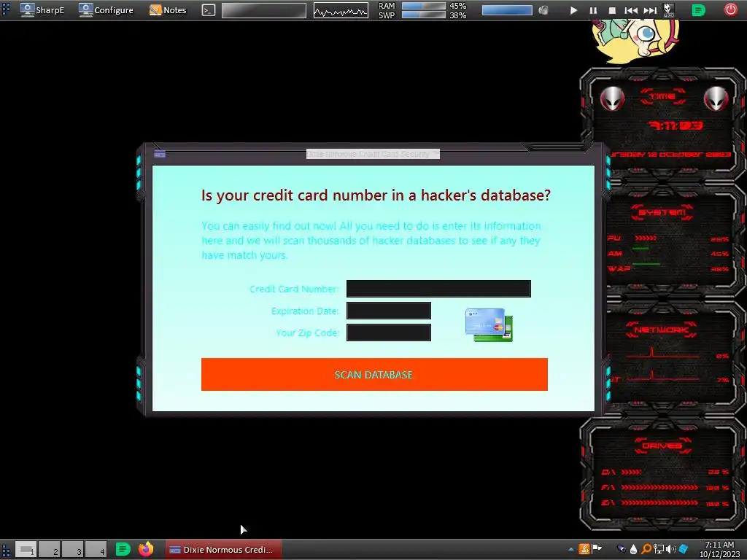747x560 pixels.
Task: Click the speaker mute icon beside volume bar
Action: coord(543,10)
